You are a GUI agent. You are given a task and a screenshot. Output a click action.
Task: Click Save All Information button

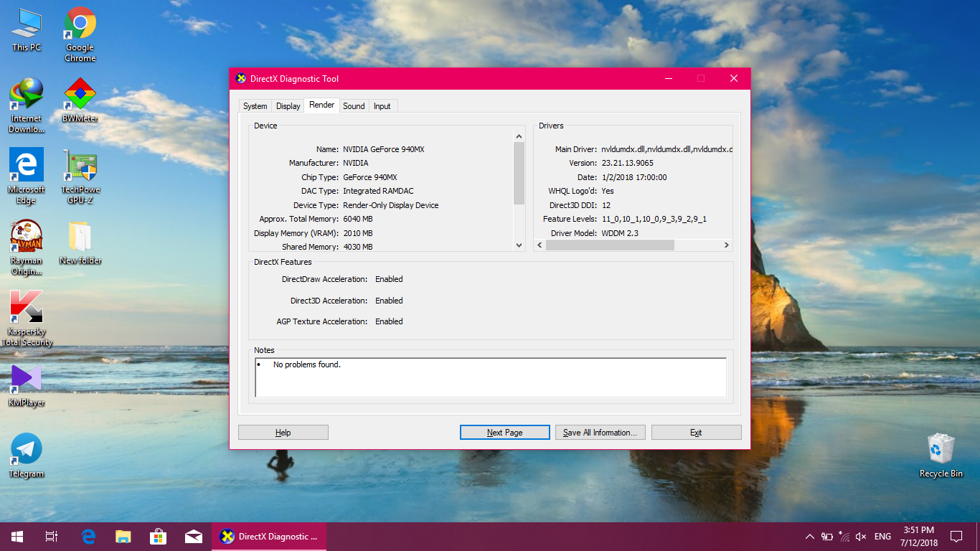coord(600,433)
